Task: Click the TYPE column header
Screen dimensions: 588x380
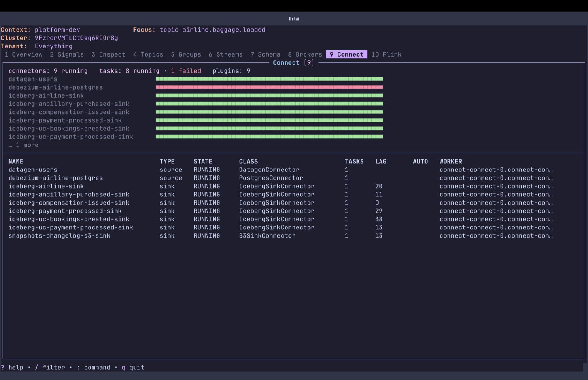Action: click(x=167, y=162)
